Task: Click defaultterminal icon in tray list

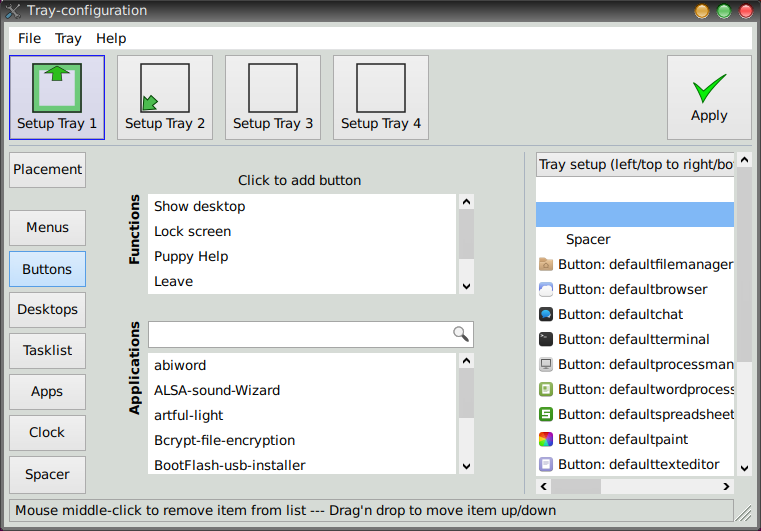Action: pos(546,339)
